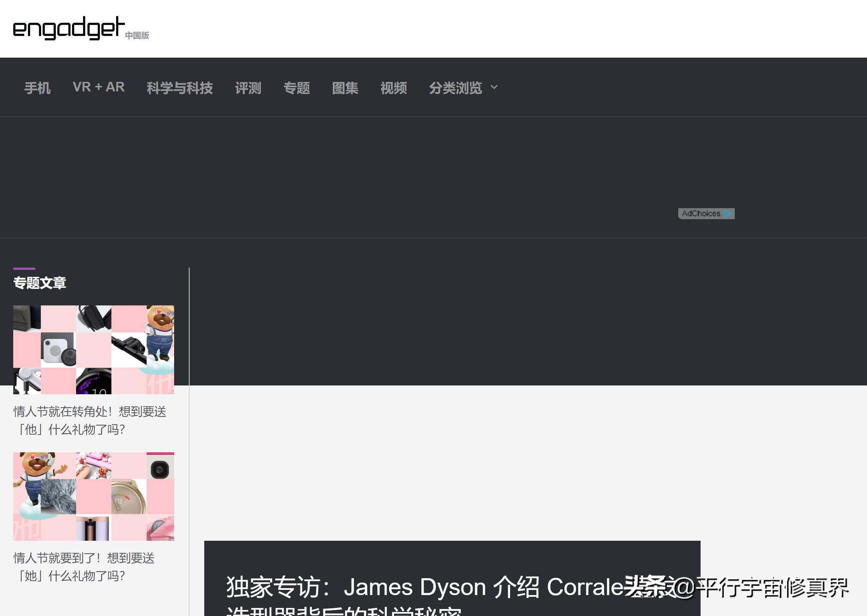Open the Valentine gift for him thumbnail
The height and width of the screenshot is (616, 867).
pyautogui.click(x=94, y=350)
